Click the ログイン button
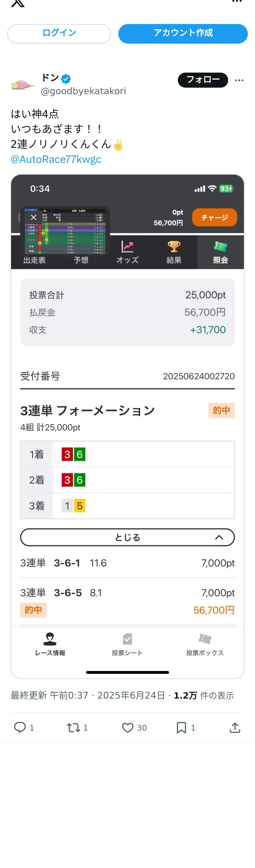This screenshot has height=868, width=255. [59, 33]
